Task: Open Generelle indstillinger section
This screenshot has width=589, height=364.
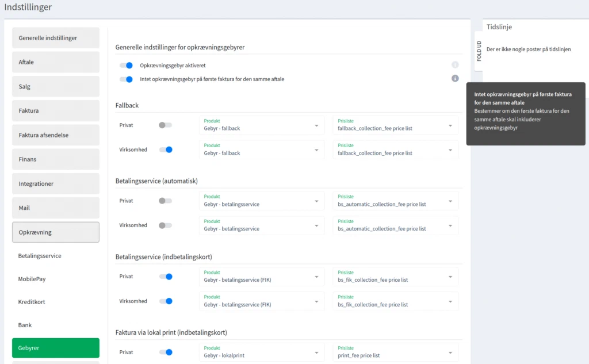Action: point(56,38)
